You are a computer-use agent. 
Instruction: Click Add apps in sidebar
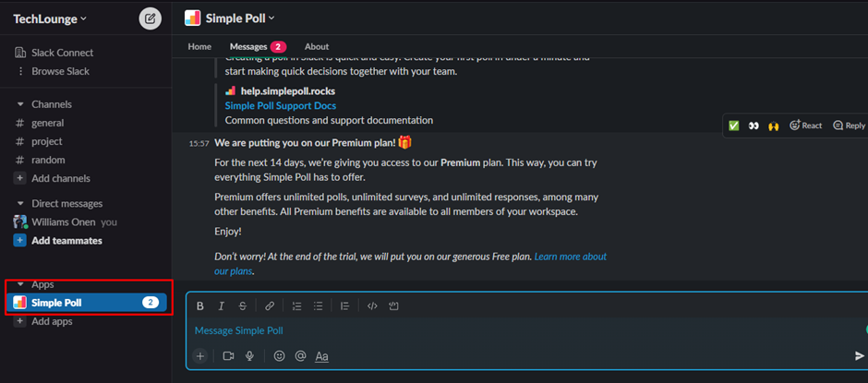click(x=52, y=321)
